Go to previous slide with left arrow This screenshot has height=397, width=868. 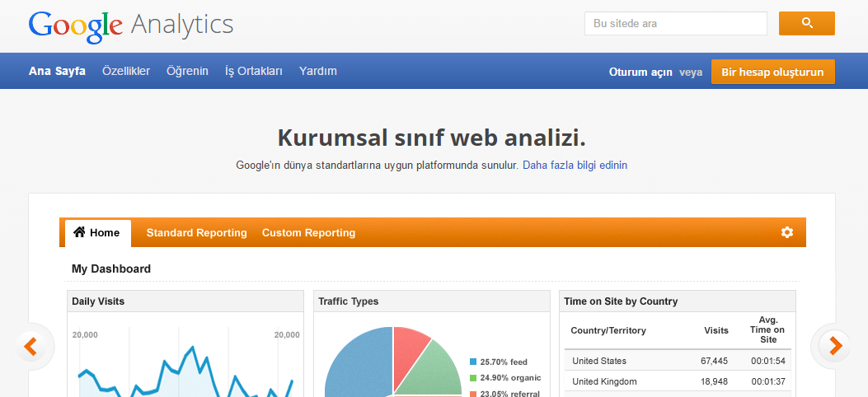(x=30, y=346)
